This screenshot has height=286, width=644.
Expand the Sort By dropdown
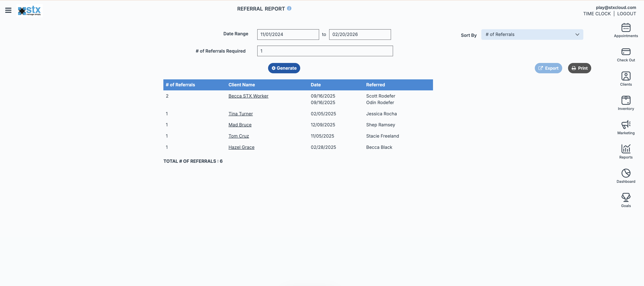(532, 35)
